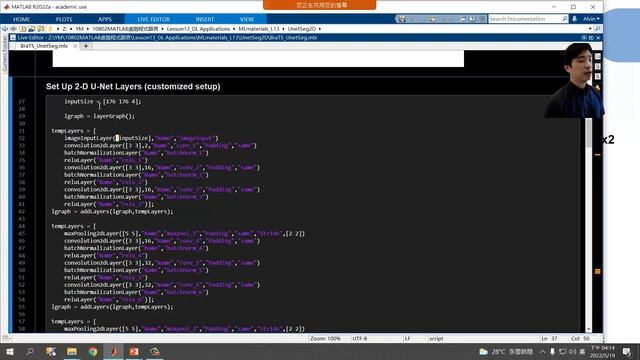Close the BraTS_UnetSeg.mlx tab
The height and width of the screenshot is (360, 640).
(x=75, y=46)
